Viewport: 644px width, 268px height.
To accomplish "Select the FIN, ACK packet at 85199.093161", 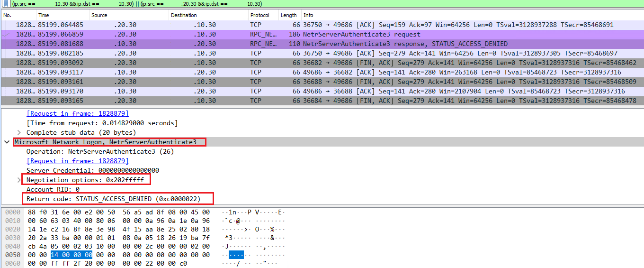I will 322,82.
